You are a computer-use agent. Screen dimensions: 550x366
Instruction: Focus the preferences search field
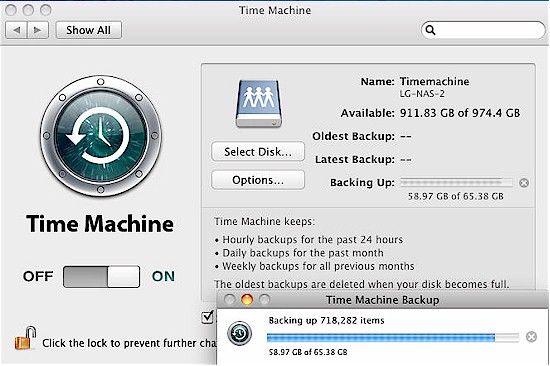click(483, 30)
